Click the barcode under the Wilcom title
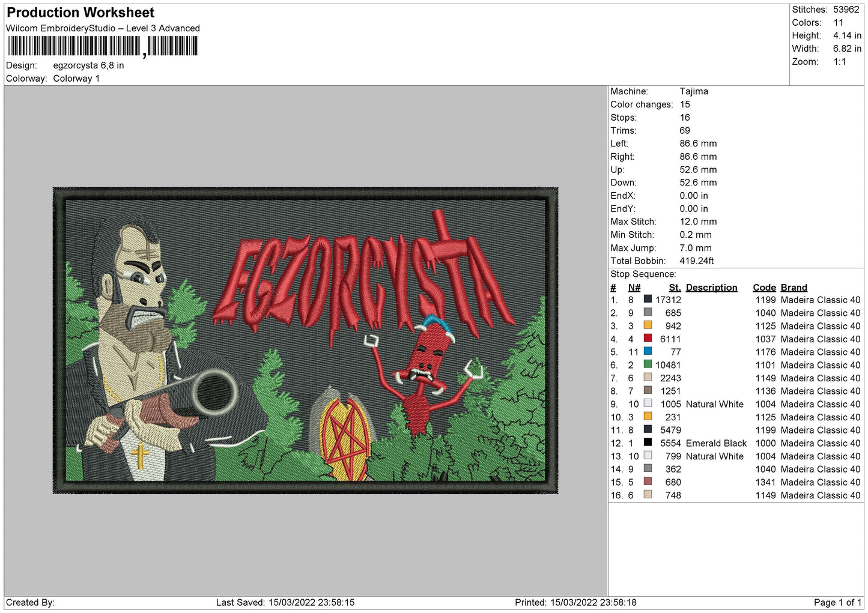The height and width of the screenshot is (613, 868). pyautogui.click(x=103, y=46)
